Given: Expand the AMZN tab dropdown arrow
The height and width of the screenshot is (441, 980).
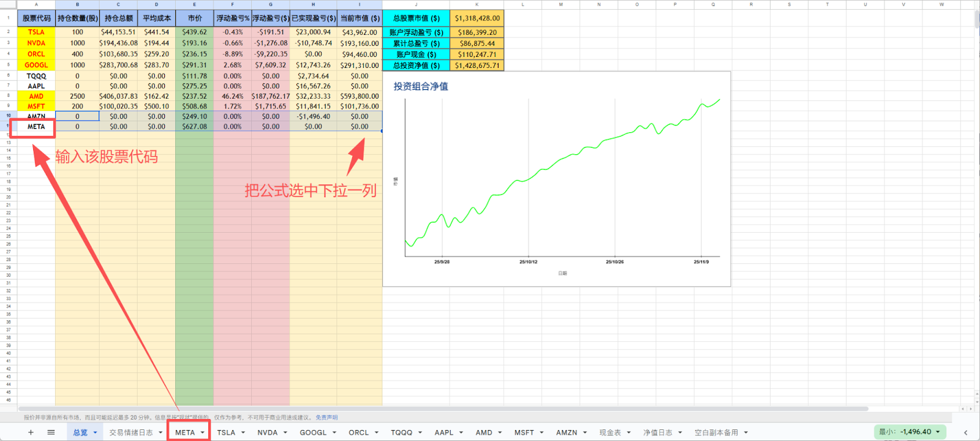Looking at the screenshot, I should pyautogui.click(x=585, y=432).
